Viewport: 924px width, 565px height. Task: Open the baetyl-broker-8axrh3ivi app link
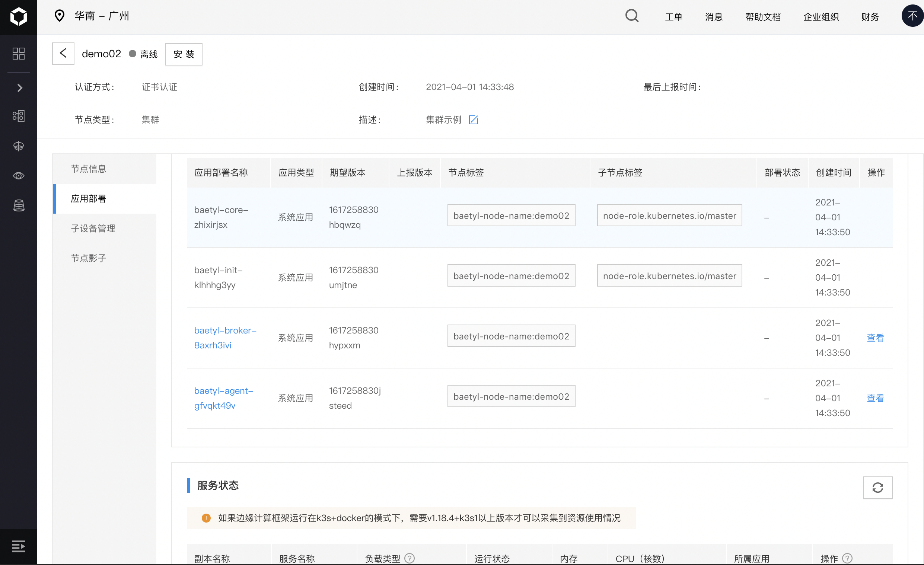point(225,338)
